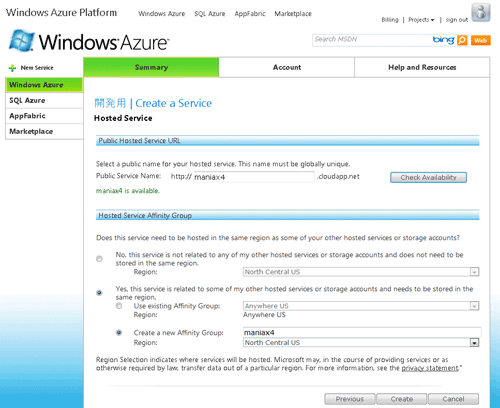Click the Cancel button
Screen dimensions: 500x408
pos(453,399)
